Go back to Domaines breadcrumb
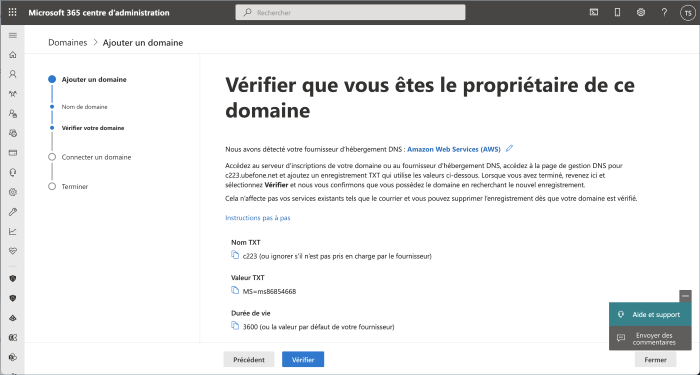This screenshot has height=375, width=700. pyautogui.click(x=67, y=42)
